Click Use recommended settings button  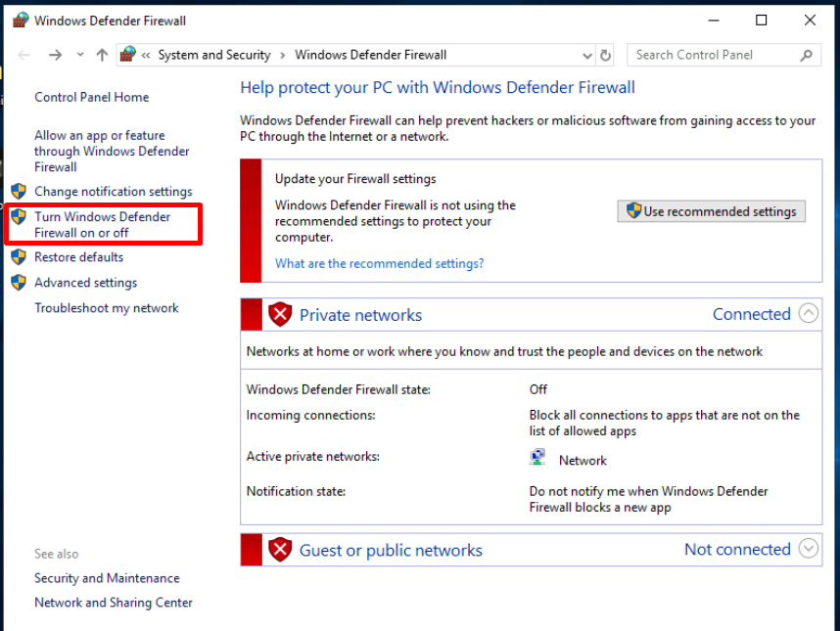tap(712, 211)
